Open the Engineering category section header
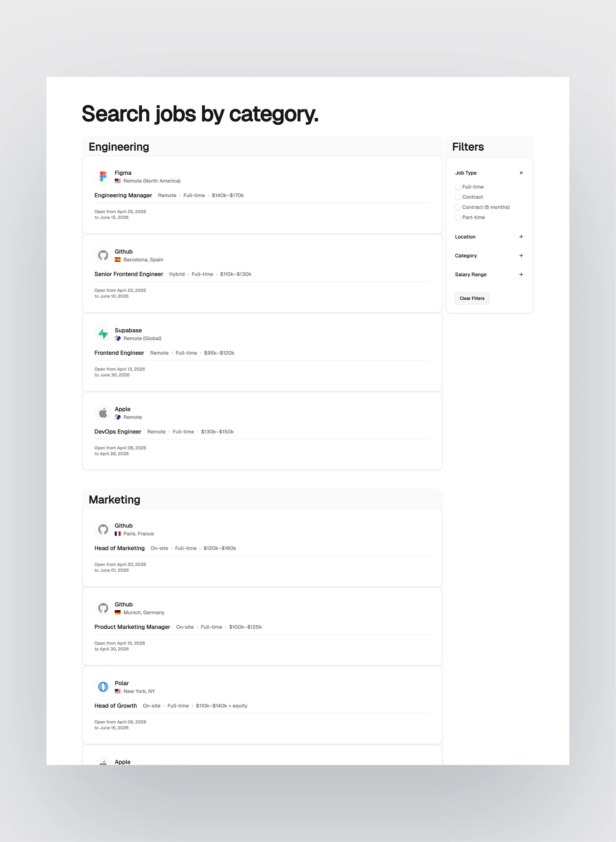The height and width of the screenshot is (842, 616). (118, 147)
